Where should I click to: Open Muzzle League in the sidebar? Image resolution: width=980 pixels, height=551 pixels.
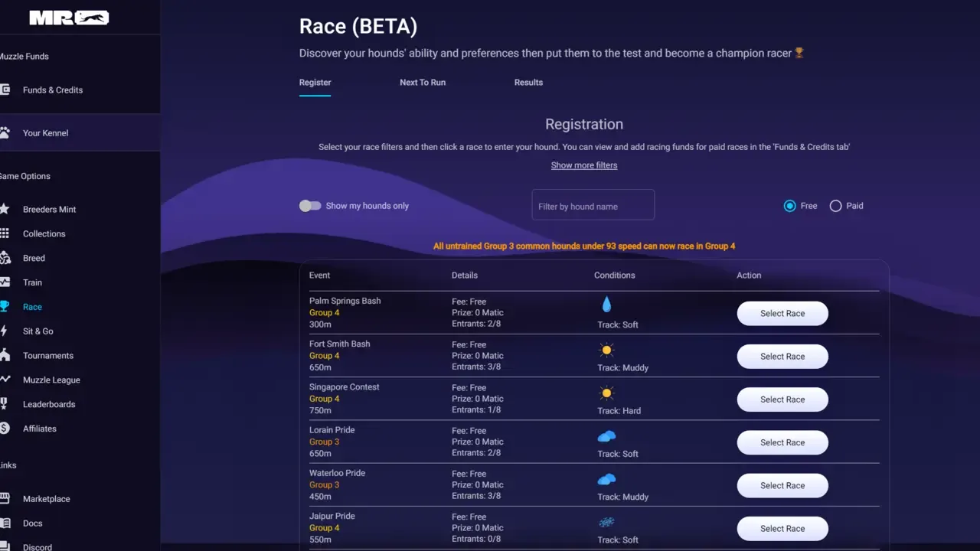point(51,380)
